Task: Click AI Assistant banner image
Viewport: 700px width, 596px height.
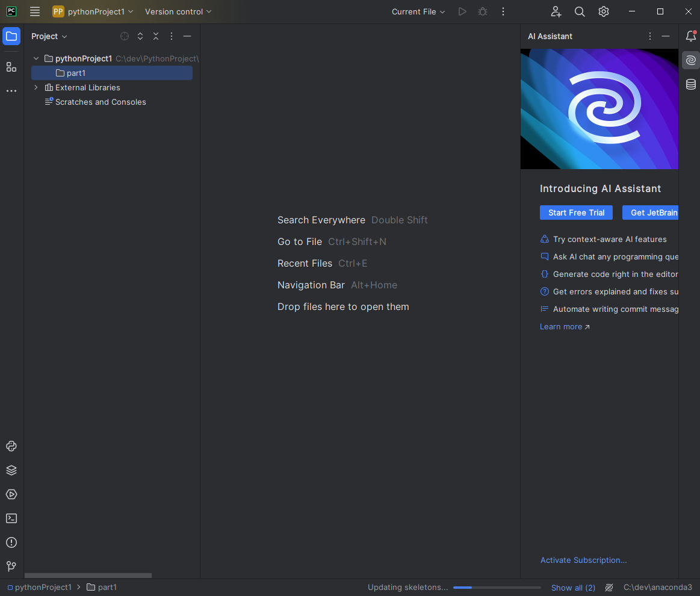Action: pos(599,109)
